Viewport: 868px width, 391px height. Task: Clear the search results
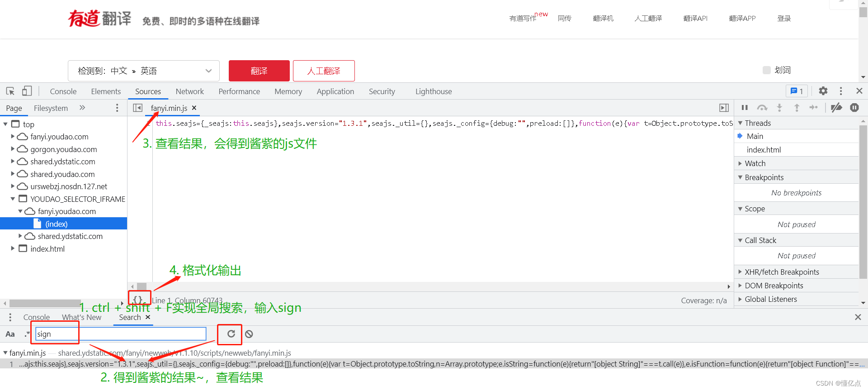tap(249, 334)
